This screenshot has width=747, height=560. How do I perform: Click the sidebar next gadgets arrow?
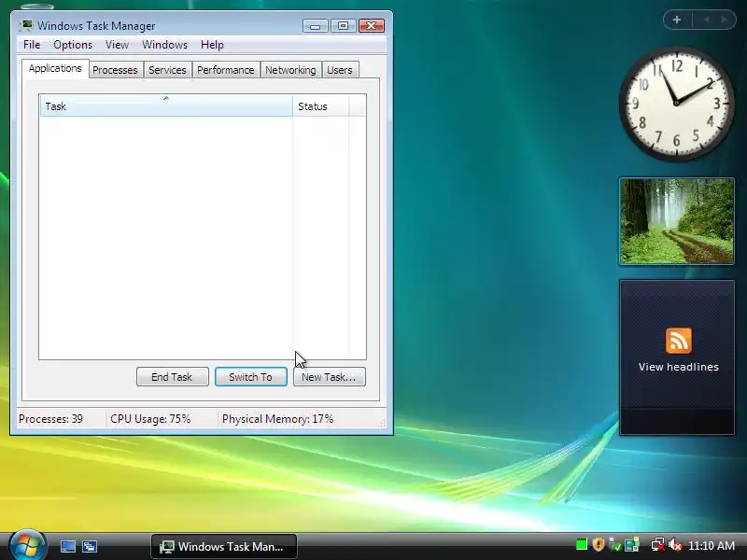click(724, 20)
